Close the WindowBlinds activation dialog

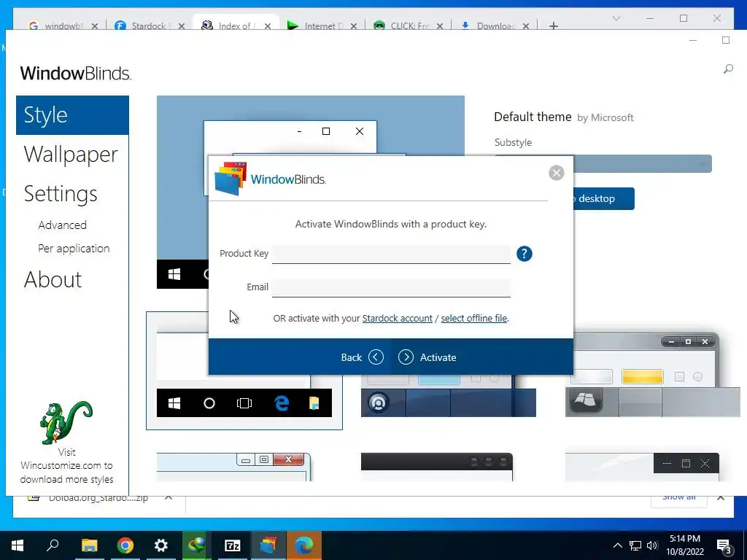[556, 172]
